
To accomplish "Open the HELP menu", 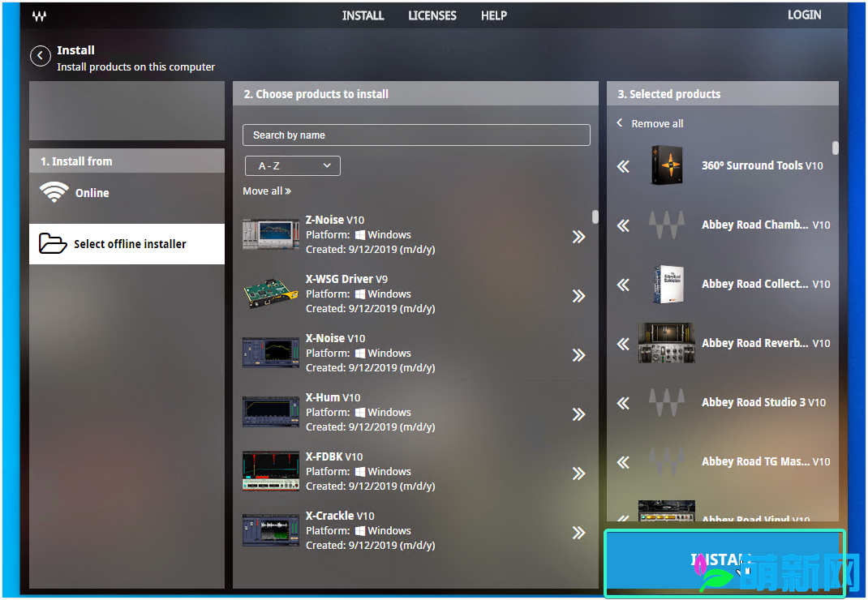I will click(494, 15).
